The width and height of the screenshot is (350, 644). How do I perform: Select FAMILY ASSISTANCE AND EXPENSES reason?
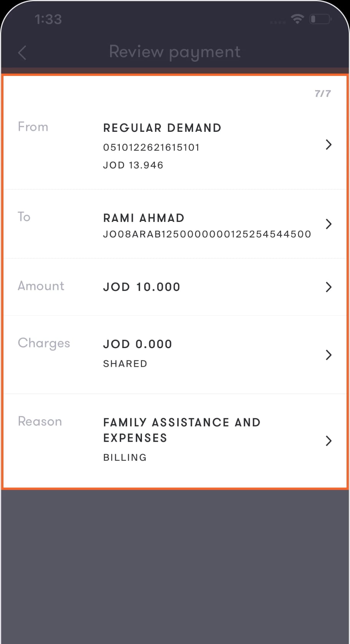pyautogui.click(x=182, y=430)
